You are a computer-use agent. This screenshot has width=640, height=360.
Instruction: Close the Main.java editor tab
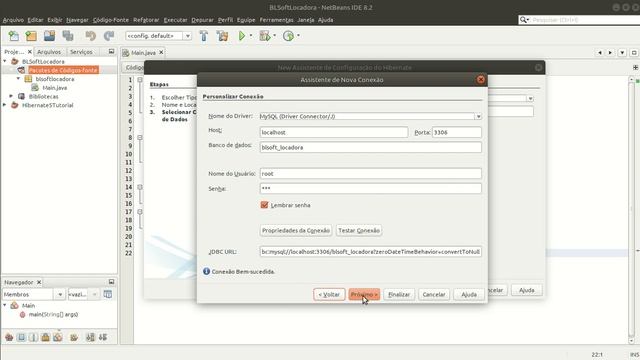coord(161,52)
